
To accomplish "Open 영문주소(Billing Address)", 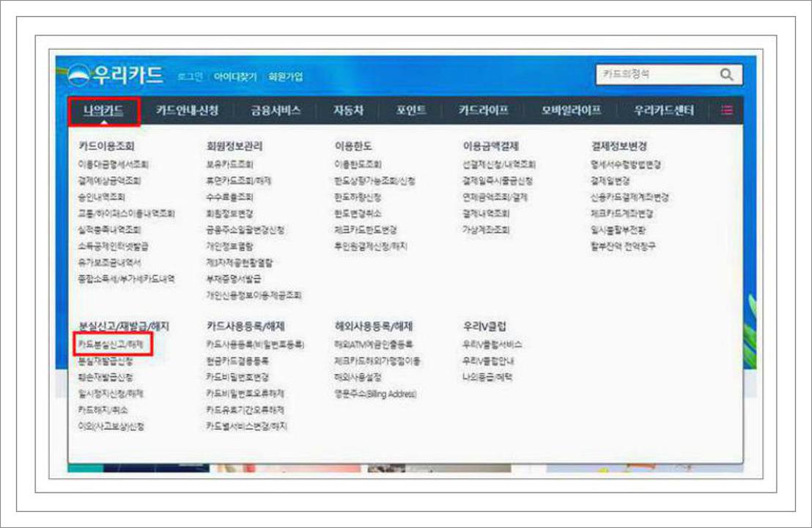I will 375,394.
